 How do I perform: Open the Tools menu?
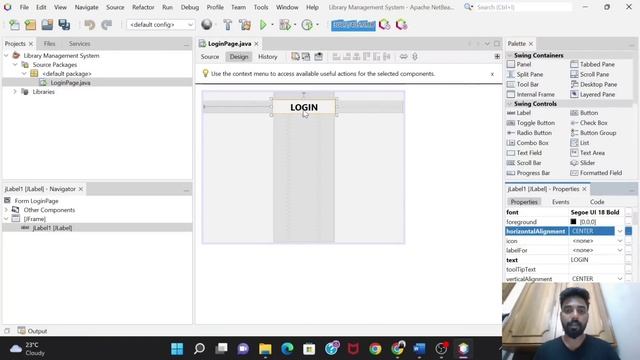pyautogui.click(x=261, y=7)
